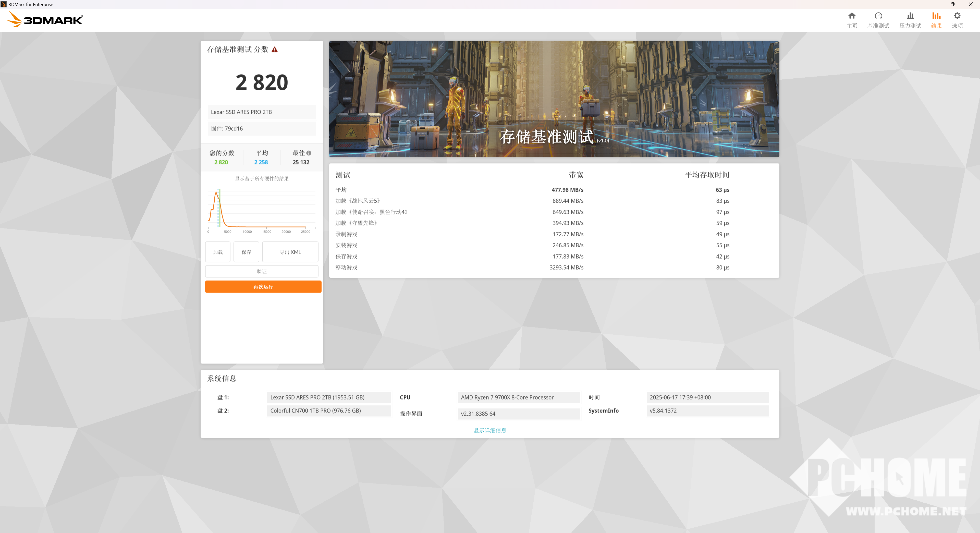
Task: Click the 63 µs average access time
Action: click(722, 189)
